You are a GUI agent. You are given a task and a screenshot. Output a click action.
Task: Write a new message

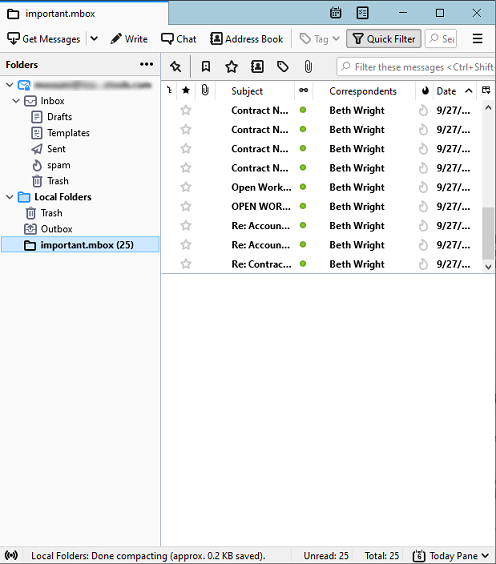129,39
